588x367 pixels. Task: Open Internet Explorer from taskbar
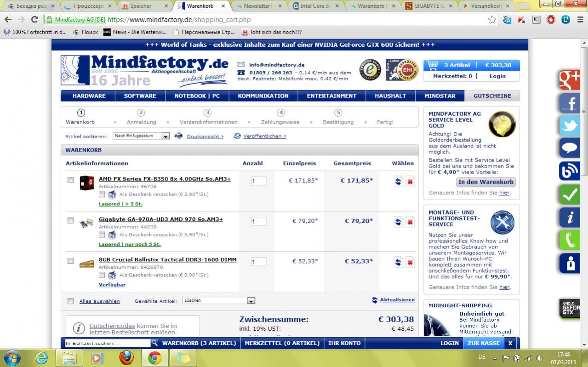(x=41, y=358)
